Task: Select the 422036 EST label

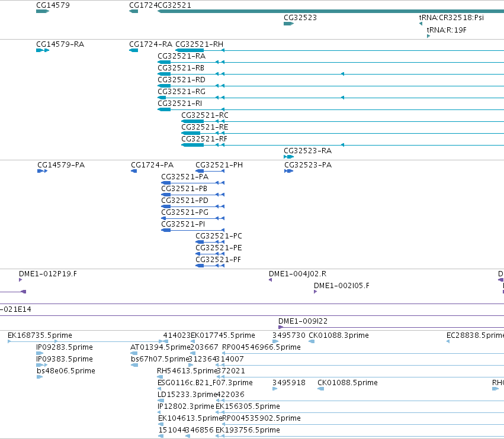Action: point(231,395)
